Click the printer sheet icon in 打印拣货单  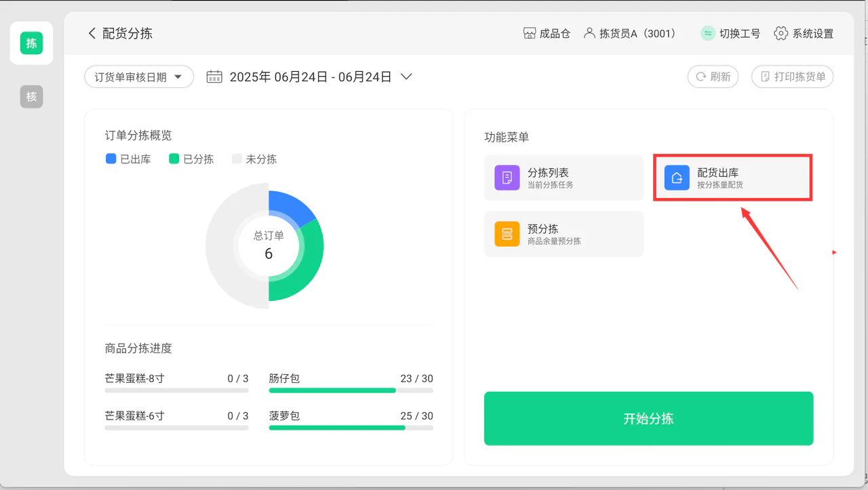[765, 77]
